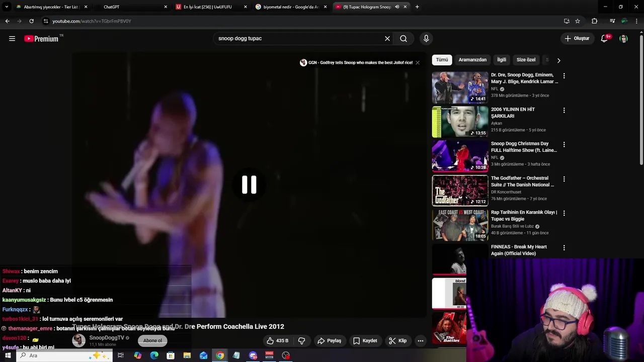Open The Godfather Orchestral Suite thumbnail
644x362 pixels.
click(460, 190)
